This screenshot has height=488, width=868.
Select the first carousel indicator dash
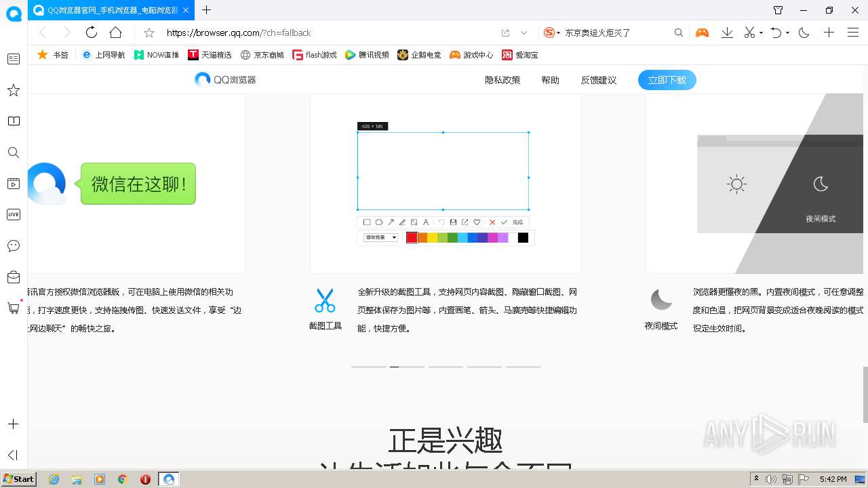tap(368, 367)
